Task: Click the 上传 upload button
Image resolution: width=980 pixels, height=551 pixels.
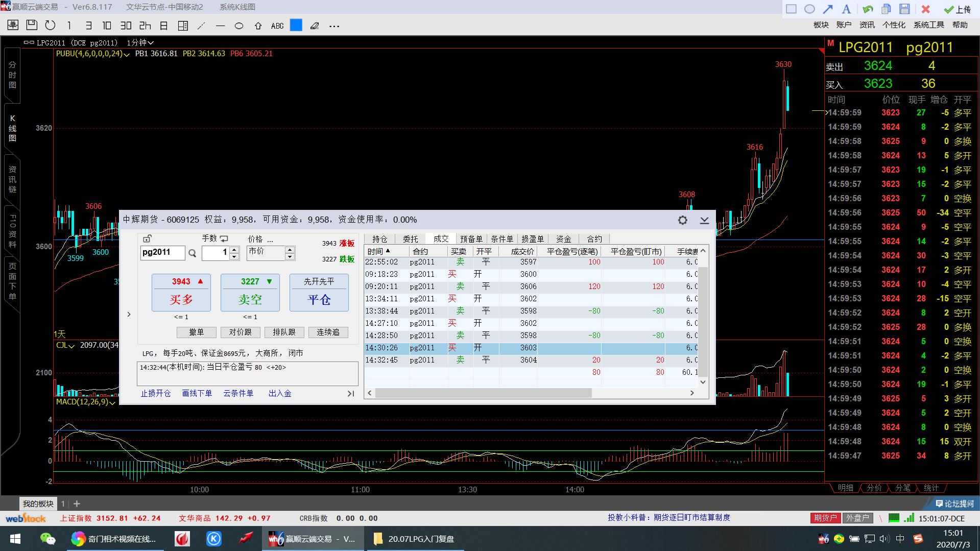Action: [958, 9]
